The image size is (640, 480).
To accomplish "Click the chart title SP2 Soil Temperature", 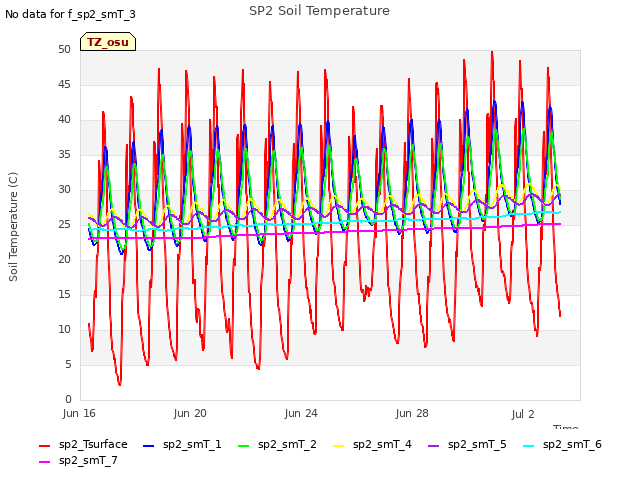I will tap(319, 11).
